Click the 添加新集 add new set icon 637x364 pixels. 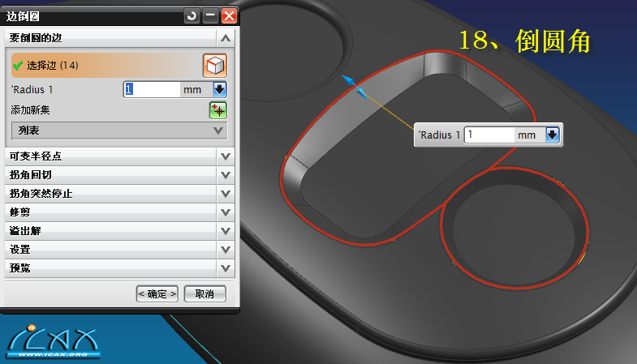coord(218,110)
